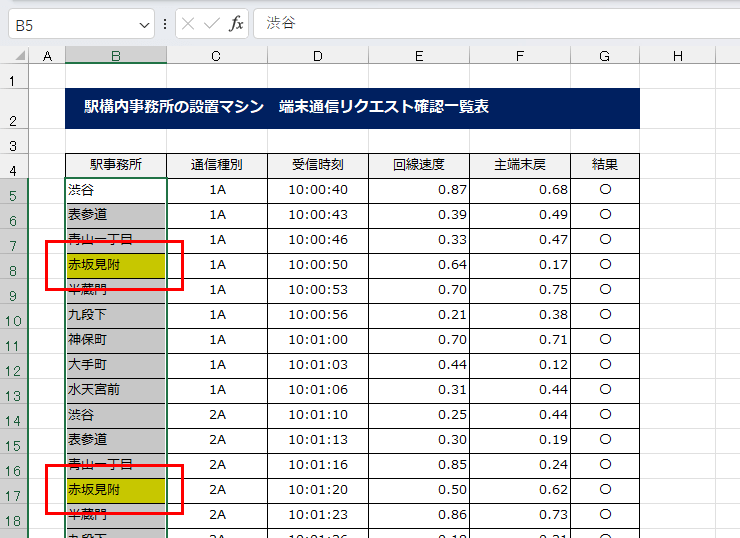
Task: Select the 九段下 cell in row 10
Action: (116, 315)
